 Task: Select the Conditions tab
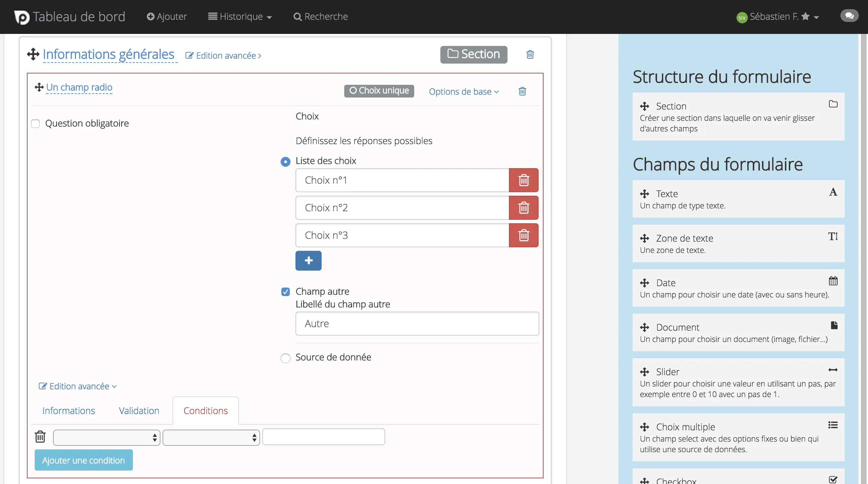coord(206,411)
